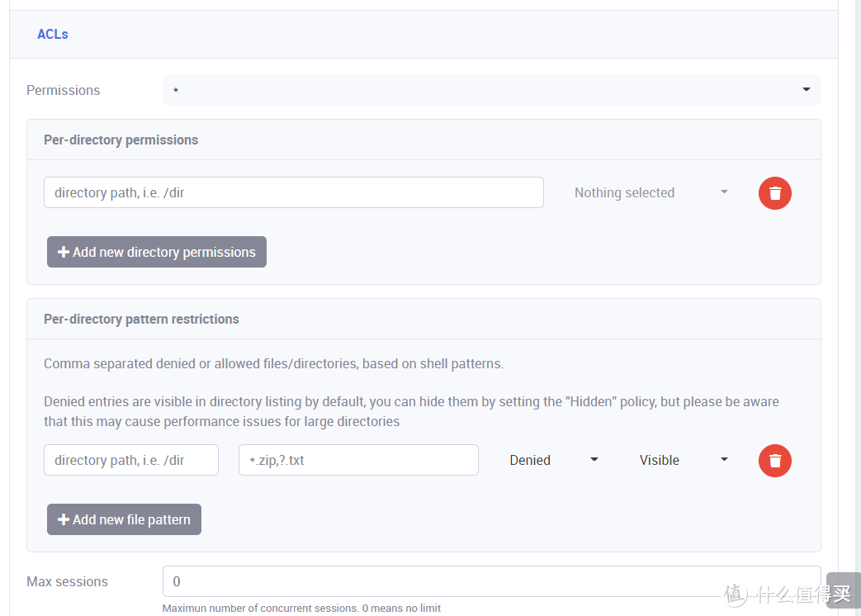This screenshot has width=861, height=616.
Task: Click the Per-directory pattern restrictions header
Action: pyautogui.click(x=141, y=320)
